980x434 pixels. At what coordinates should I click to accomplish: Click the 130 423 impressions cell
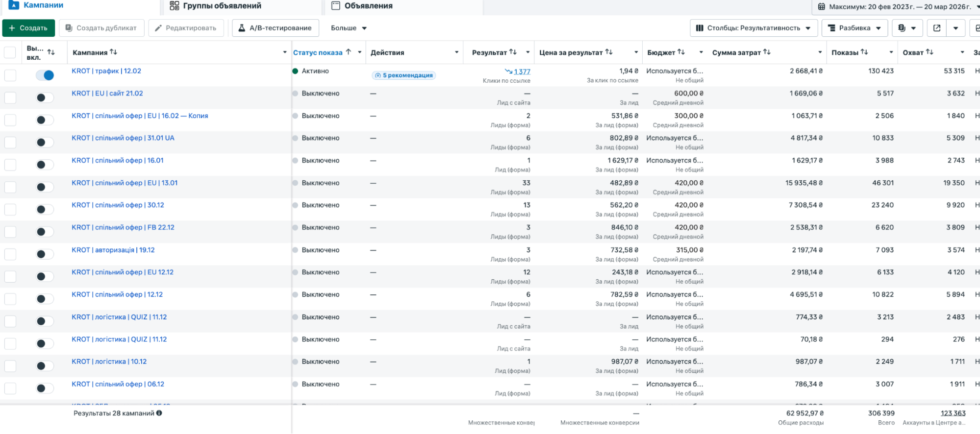pyautogui.click(x=881, y=71)
